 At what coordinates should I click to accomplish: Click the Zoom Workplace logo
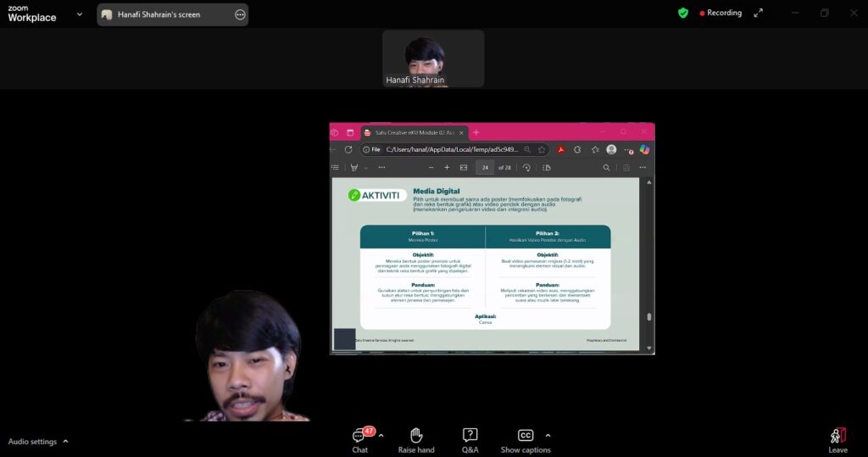click(x=31, y=14)
